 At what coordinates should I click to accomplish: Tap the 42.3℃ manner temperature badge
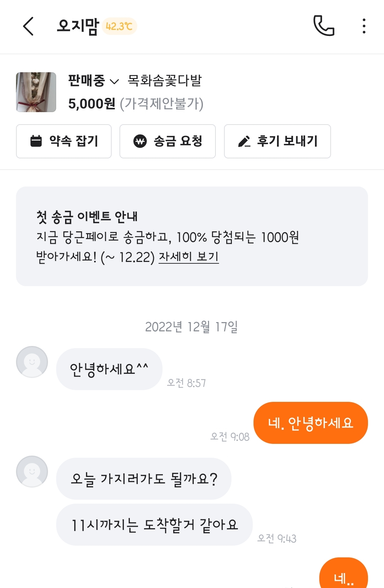click(x=119, y=26)
